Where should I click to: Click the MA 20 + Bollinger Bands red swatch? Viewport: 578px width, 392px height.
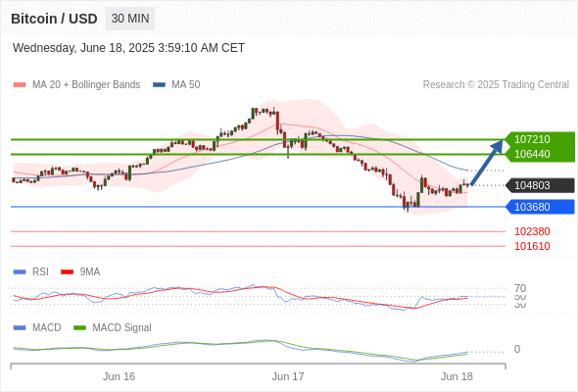pyautogui.click(x=20, y=85)
